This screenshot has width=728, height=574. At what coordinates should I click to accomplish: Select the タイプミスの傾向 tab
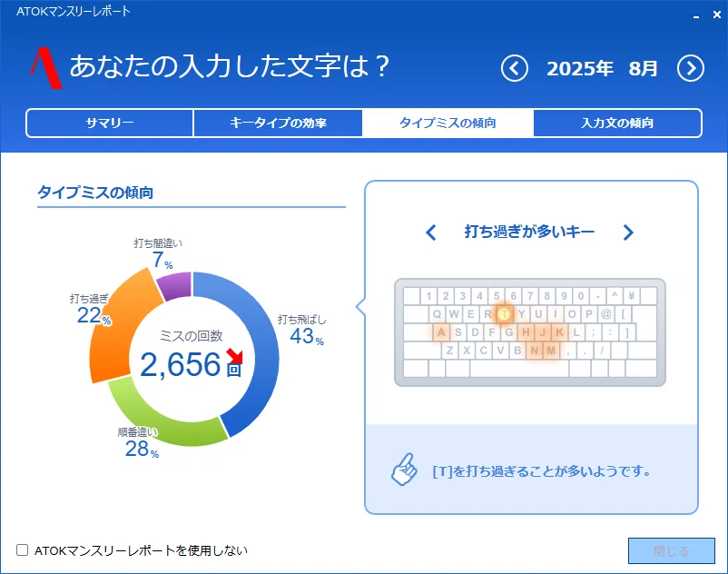tap(448, 124)
